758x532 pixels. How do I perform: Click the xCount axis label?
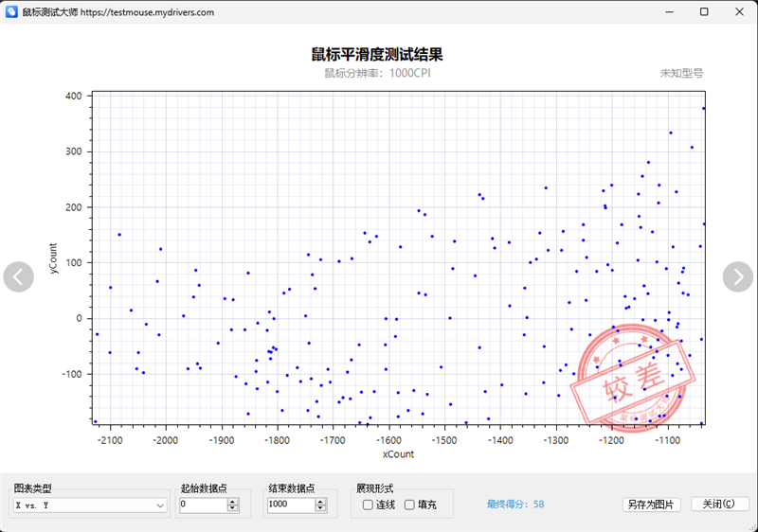pos(398,453)
